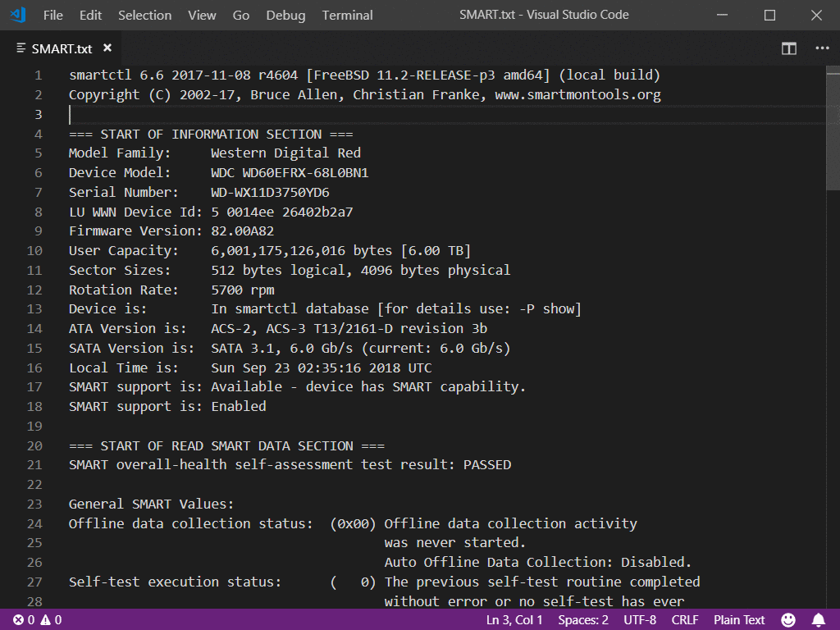Click the errors count icon in status bar

click(x=19, y=620)
